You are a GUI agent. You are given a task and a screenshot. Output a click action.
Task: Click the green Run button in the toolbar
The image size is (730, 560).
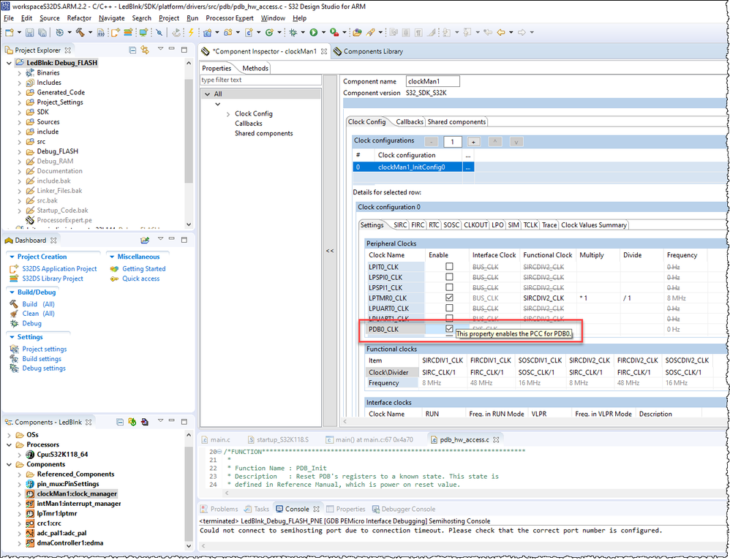[x=313, y=32]
